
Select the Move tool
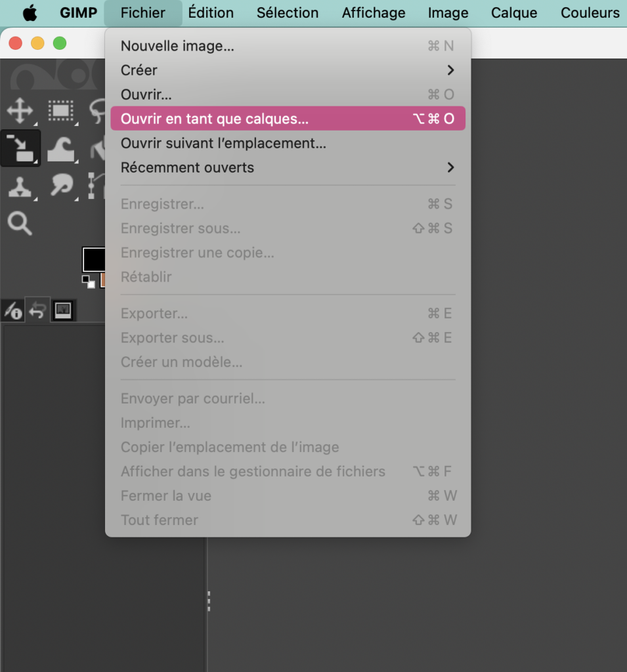pyautogui.click(x=20, y=110)
